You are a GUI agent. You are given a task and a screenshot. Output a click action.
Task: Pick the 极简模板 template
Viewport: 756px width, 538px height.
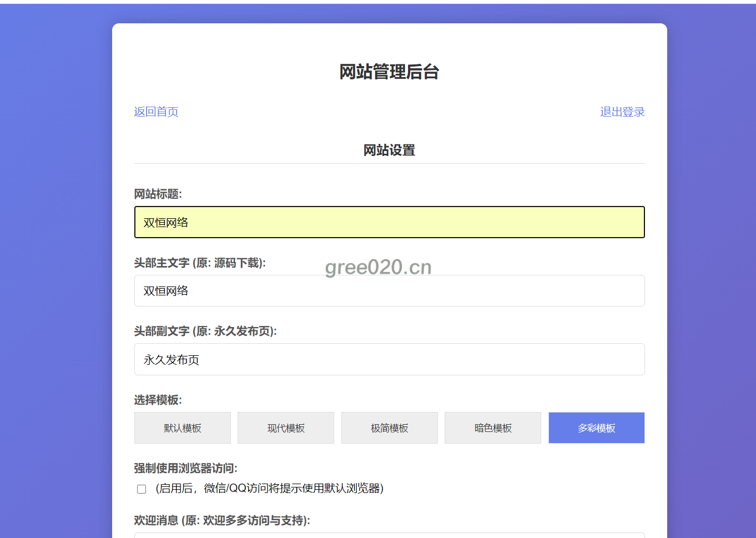(x=389, y=428)
